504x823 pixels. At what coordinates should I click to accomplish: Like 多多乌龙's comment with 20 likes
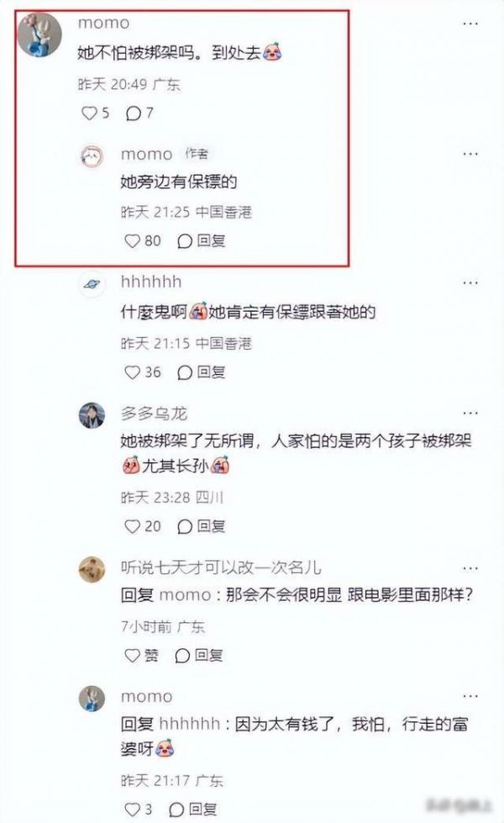142,526
